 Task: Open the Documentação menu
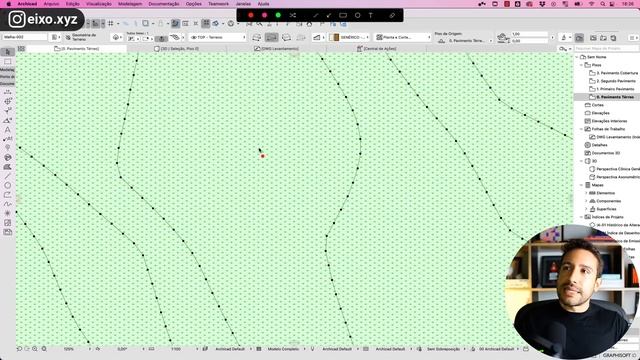coord(164,4)
